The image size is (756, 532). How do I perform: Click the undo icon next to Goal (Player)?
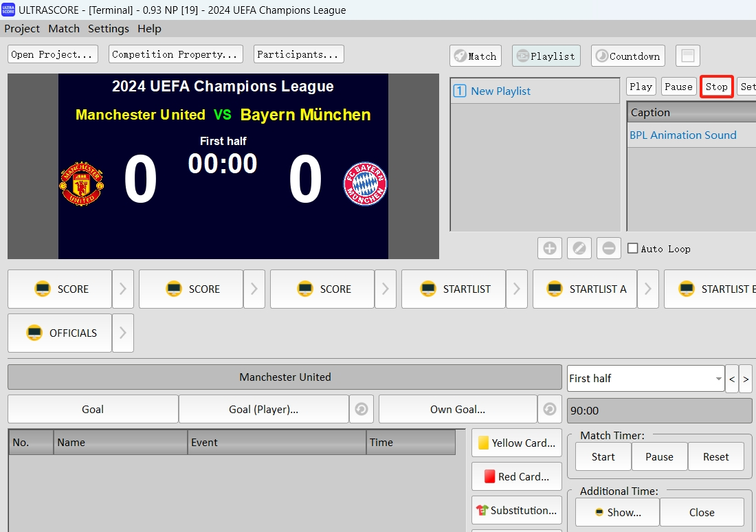point(362,410)
